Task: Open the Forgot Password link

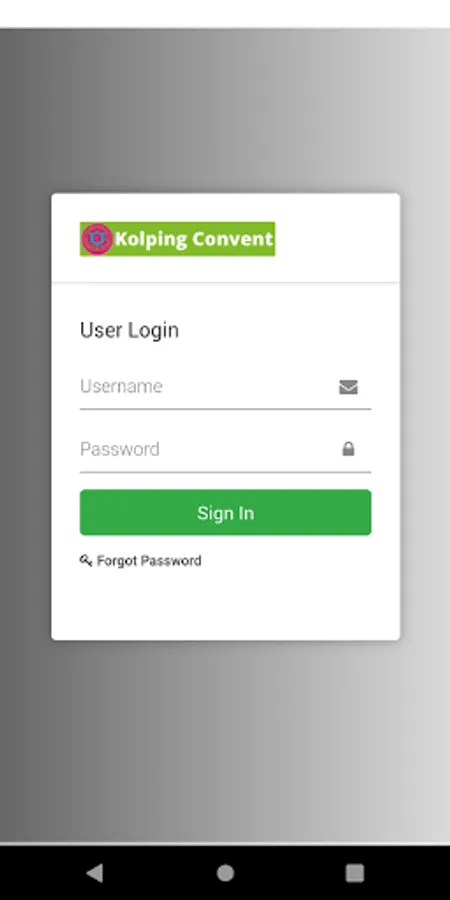Action: click(x=149, y=561)
